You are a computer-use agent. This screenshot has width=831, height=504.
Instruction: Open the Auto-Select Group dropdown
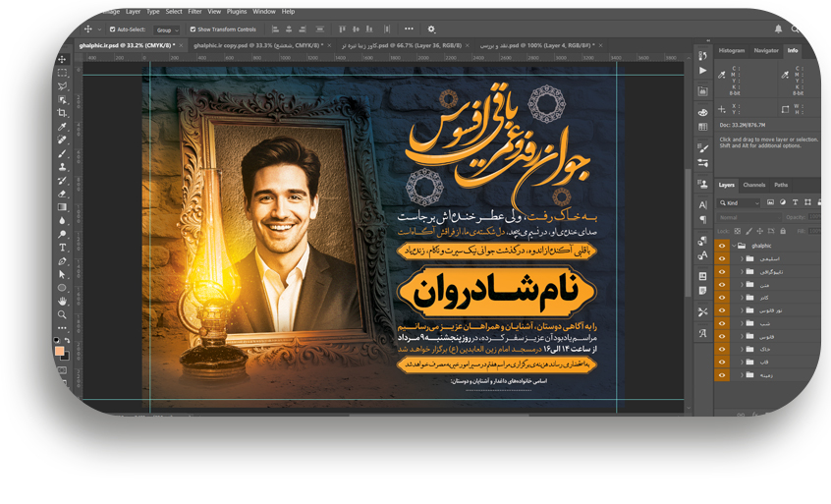click(x=166, y=29)
